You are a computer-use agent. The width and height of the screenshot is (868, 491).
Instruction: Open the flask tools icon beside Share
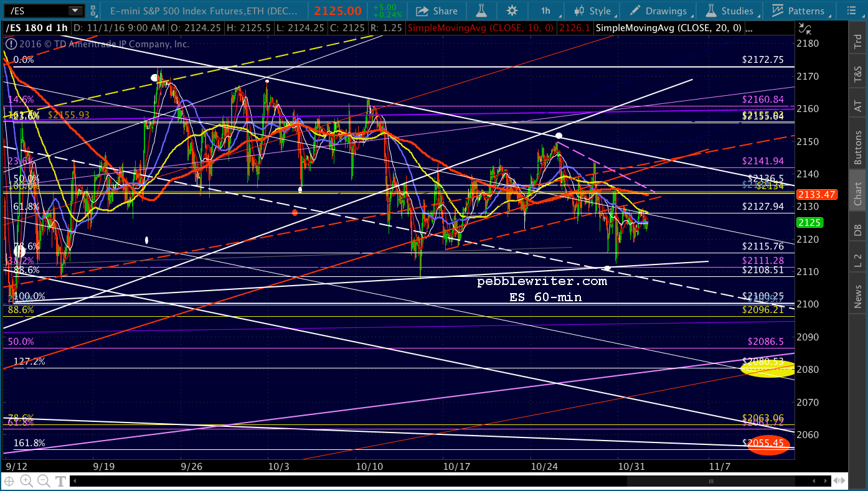point(481,11)
